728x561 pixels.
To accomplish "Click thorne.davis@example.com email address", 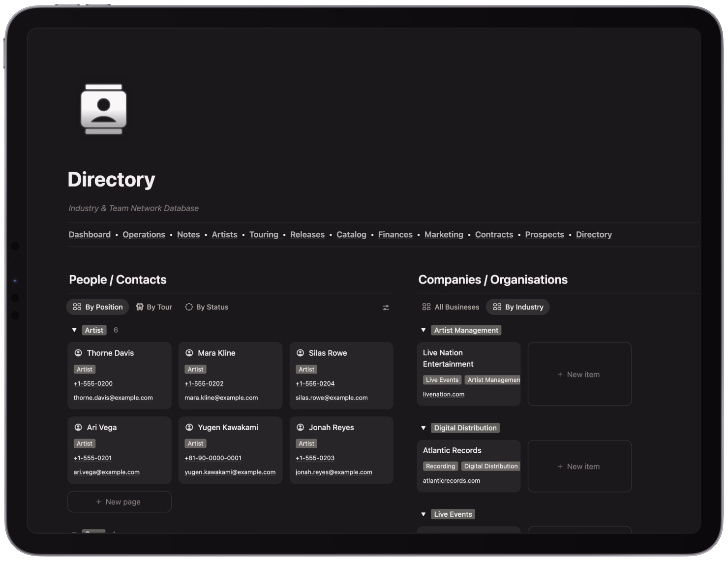I will coord(113,398).
